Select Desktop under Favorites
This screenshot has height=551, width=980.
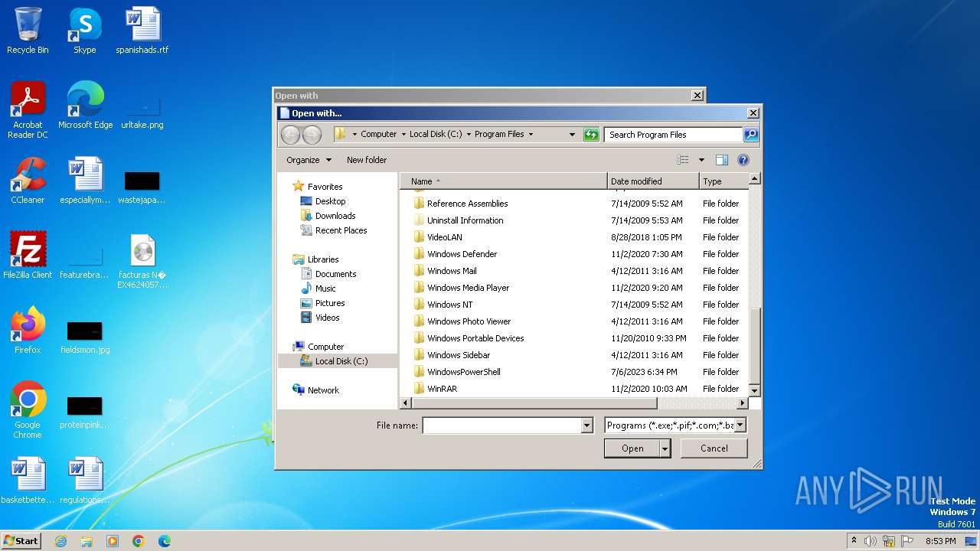pos(330,201)
